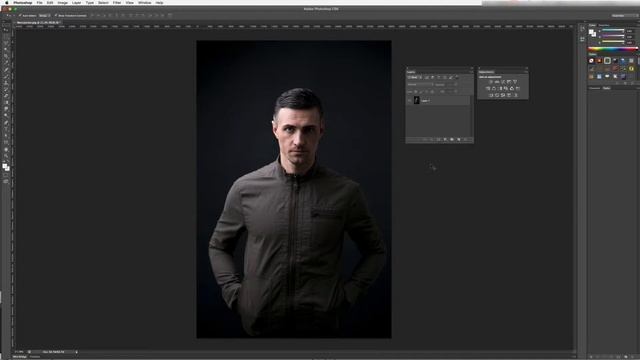The image size is (640, 360).
Task: Select the Eyedropper tool
Action: pyautogui.click(x=6, y=62)
